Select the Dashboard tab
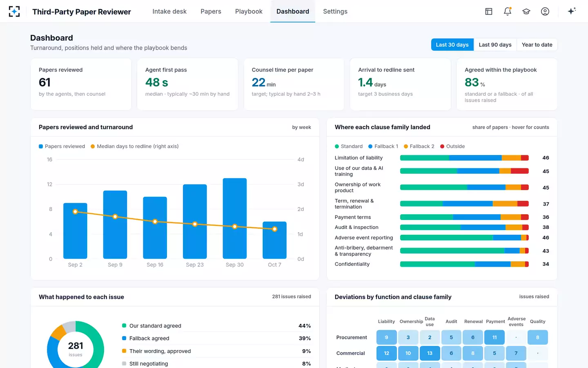 293,11
